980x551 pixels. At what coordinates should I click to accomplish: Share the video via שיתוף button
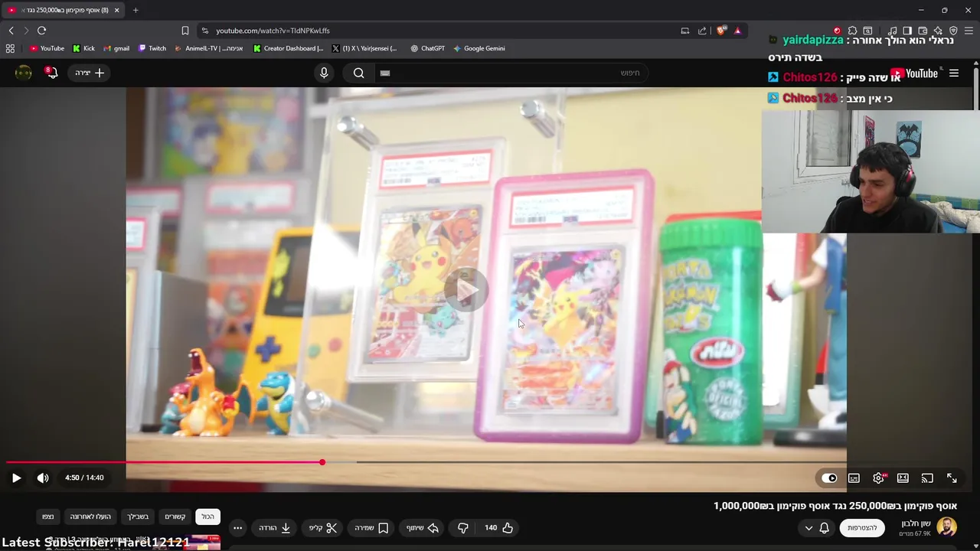pos(423,528)
